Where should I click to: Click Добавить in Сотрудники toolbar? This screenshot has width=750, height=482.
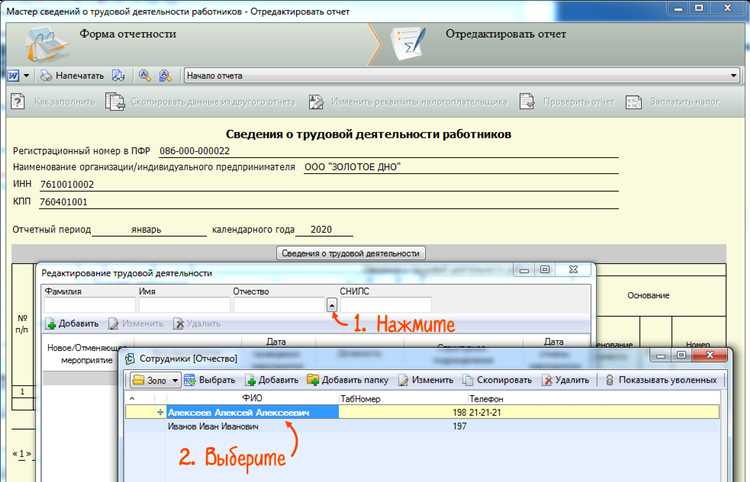[x=272, y=380]
